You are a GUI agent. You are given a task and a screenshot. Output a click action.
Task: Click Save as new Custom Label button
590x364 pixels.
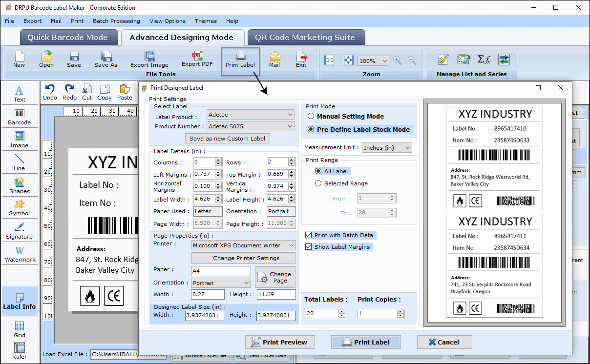coord(227,139)
